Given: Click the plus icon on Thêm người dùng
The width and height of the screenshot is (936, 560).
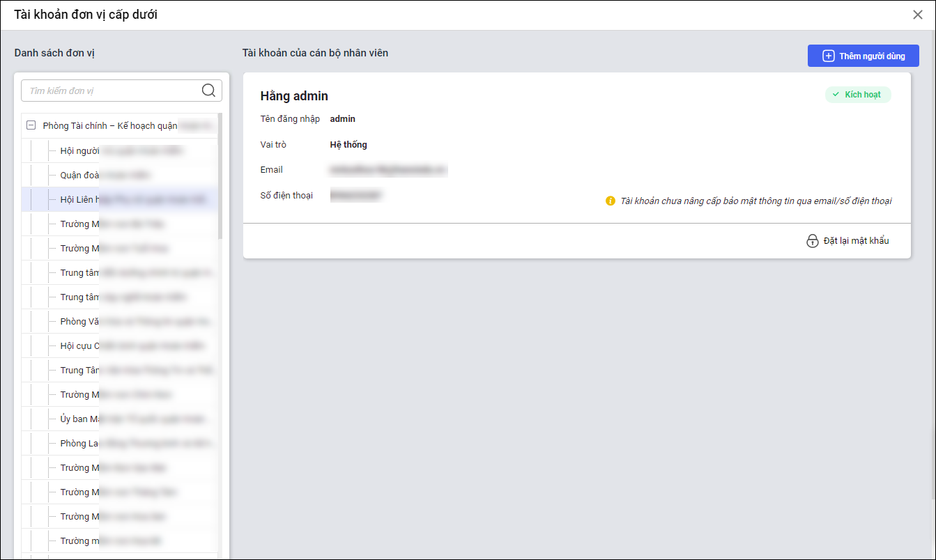Looking at the screenshot, I should click(x=828, y=56).
